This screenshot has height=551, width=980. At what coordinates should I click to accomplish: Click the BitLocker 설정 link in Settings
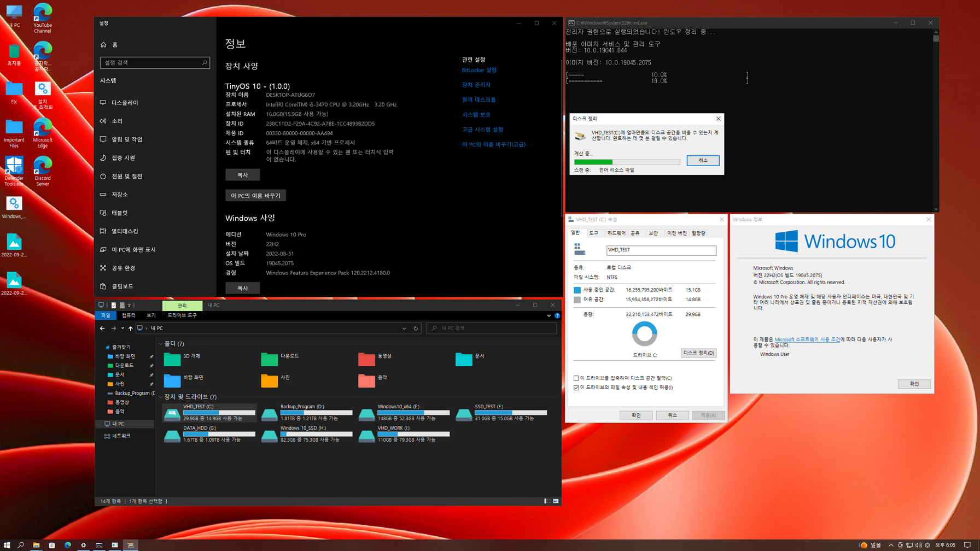(479, 70)
